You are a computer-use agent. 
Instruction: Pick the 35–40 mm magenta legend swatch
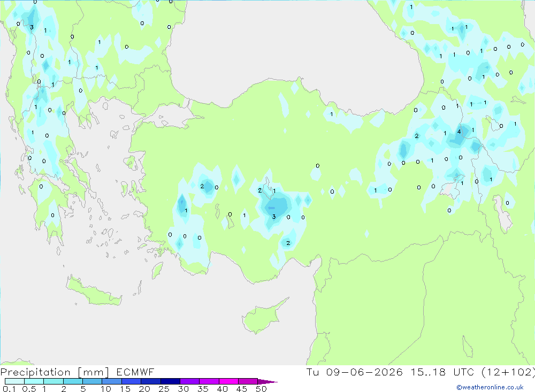(x=209, y=381)
